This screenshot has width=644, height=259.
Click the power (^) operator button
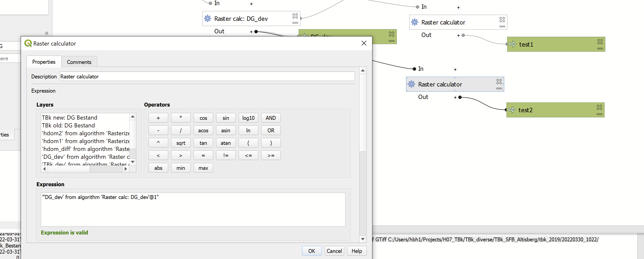(158, 143)
